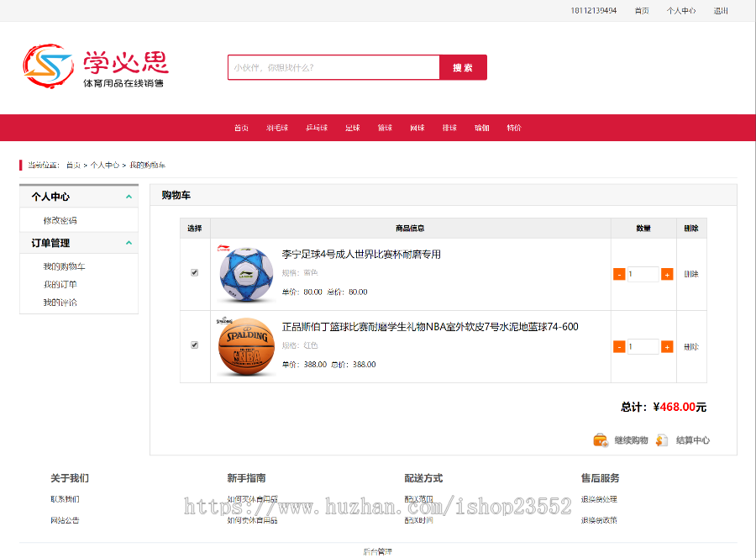Image resolution: width=756 pixels, height=558 pixels.
Task: Increase basketball quantity with plus stepper
Action: pyautogui.click(x=666, y=345)
